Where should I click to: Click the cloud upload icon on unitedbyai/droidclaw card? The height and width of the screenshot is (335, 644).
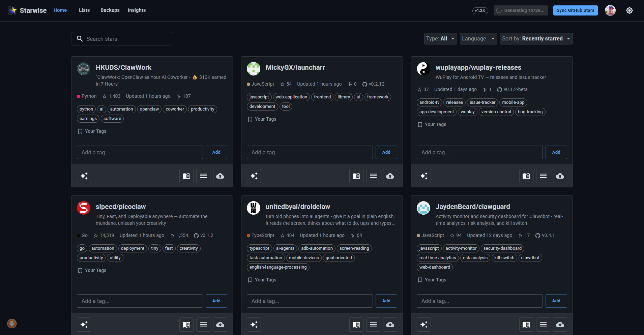click(x=390, y=325)
